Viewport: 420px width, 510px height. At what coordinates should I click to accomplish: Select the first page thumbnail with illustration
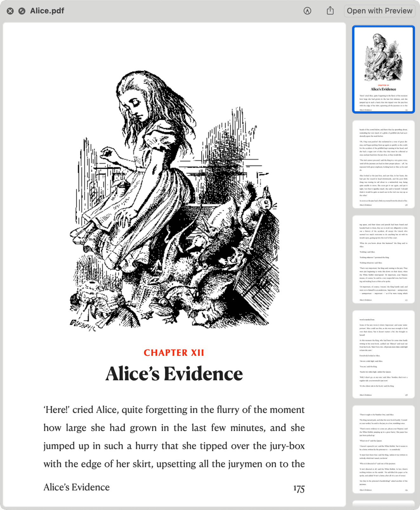tap(384, 69)
